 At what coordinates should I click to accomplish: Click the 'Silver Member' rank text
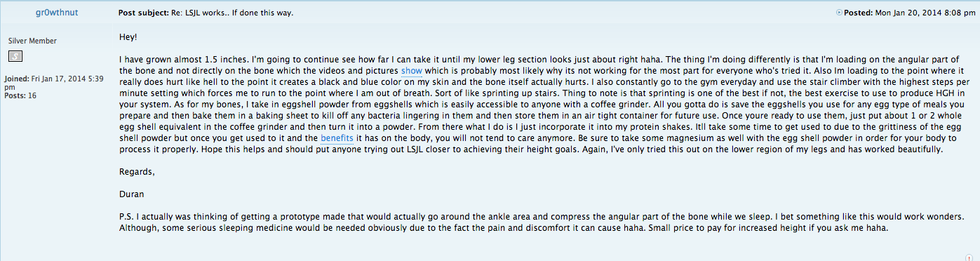[x=32, y=41]
